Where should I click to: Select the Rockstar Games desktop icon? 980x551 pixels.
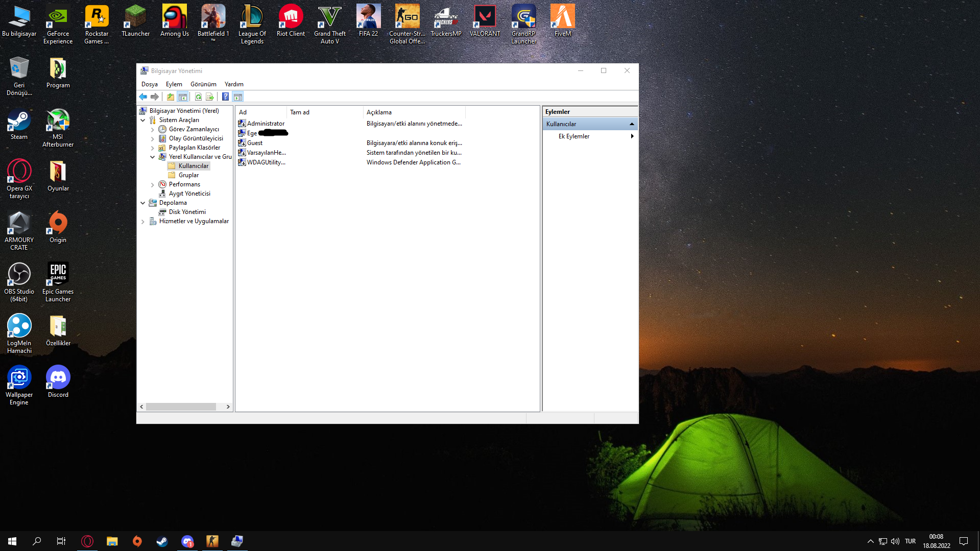[x=97, y=25]
